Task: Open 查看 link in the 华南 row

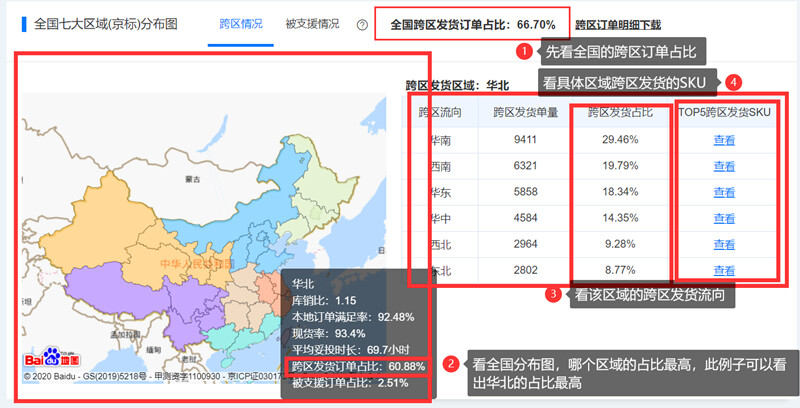Action: tap(724, 140)
